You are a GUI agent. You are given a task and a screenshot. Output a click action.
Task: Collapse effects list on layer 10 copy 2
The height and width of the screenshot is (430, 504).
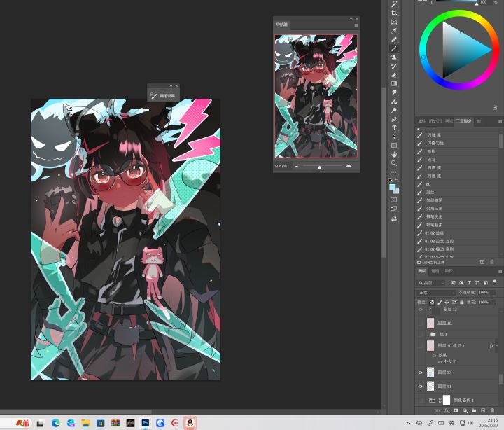pos(496,346)
